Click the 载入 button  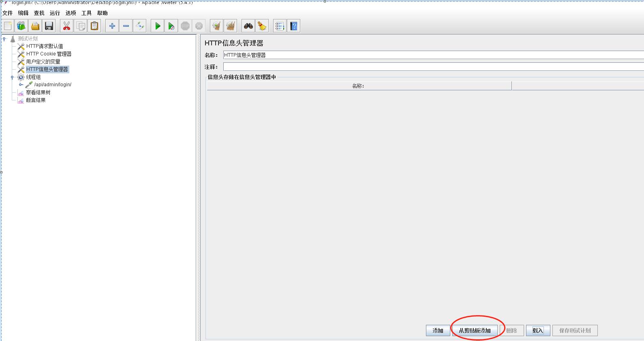(x=538, y=330)
